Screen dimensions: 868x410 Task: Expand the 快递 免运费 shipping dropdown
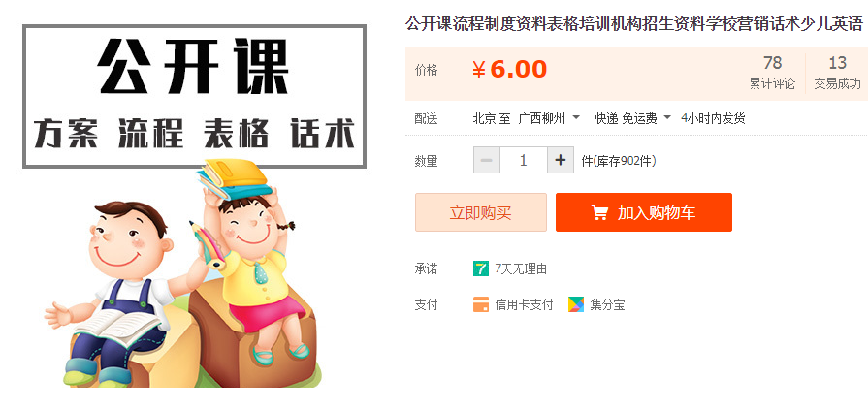click(632, 118)
